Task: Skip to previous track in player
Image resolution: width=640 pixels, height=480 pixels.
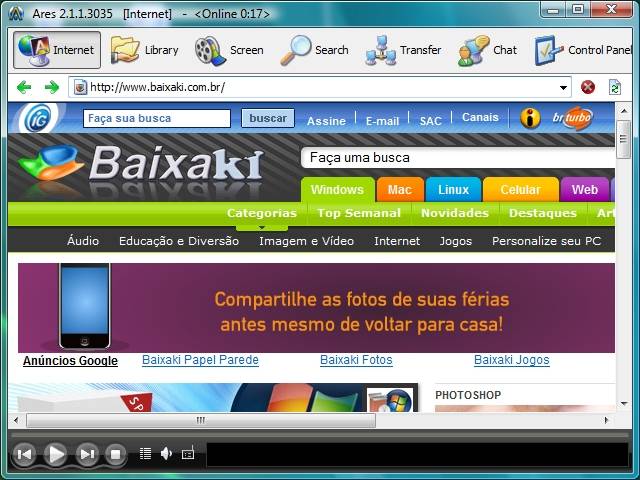Action: [x=24, y=454]
